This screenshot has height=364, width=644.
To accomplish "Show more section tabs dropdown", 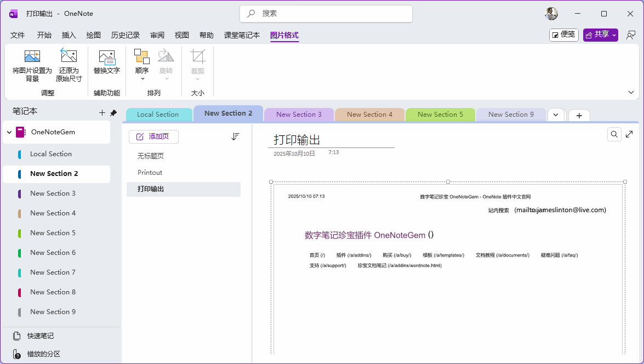I will [556, 115].
